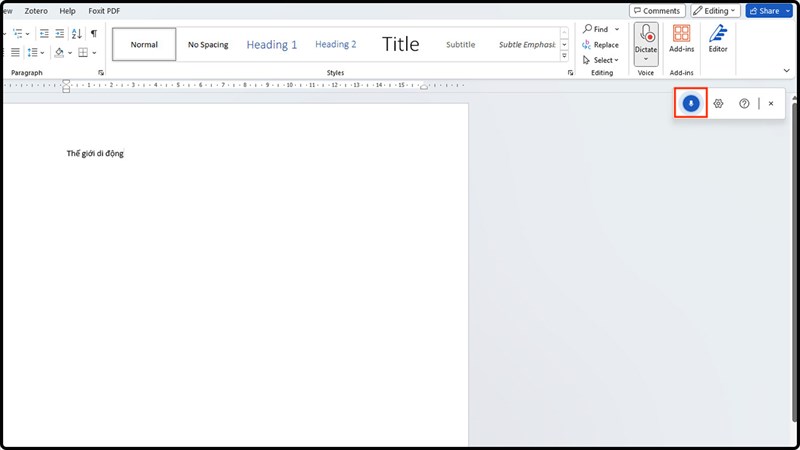
Task: Open dictation settings gear icon
Action: 718,103
